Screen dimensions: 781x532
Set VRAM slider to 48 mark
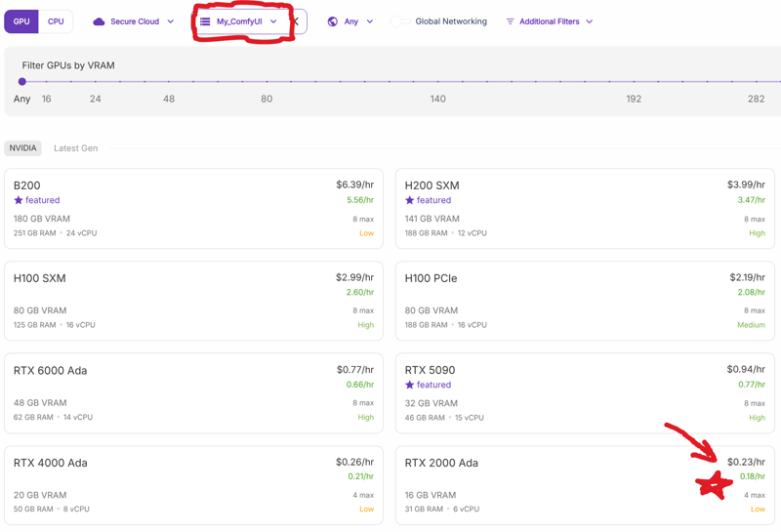pyautogui.click(x=169, y=82)
